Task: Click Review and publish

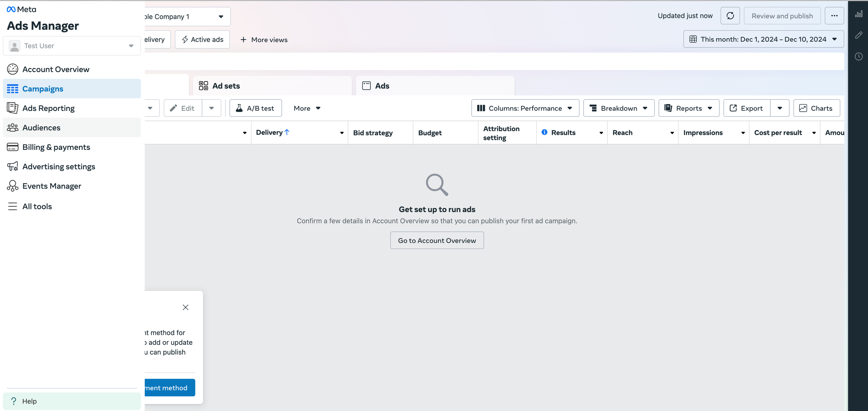Action: (782, 16)
